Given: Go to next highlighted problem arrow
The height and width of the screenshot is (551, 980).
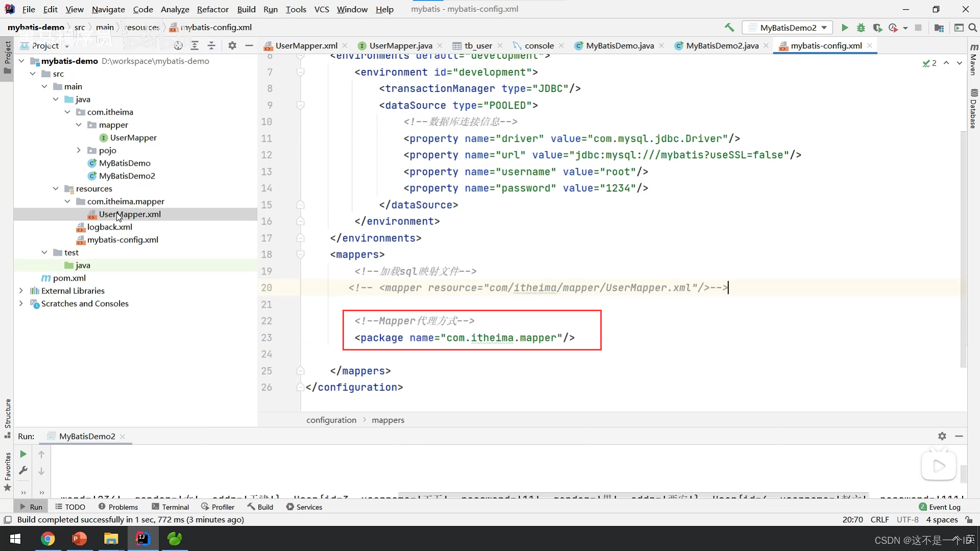Looking at the screenshot, I should click(x=960, y=63).
